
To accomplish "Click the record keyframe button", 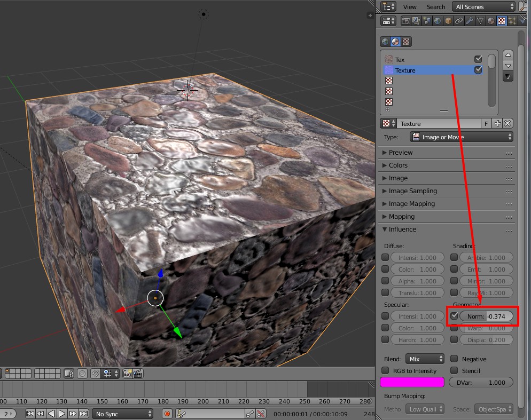I will pyautogui.click(x=167, y=414).
